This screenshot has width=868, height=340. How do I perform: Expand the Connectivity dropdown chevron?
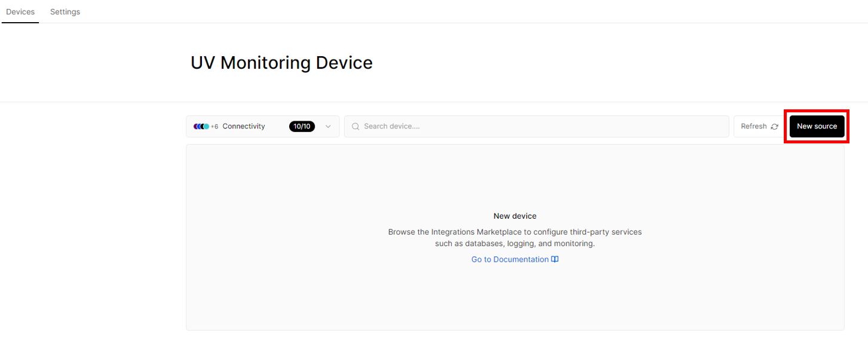pos(328,127)
